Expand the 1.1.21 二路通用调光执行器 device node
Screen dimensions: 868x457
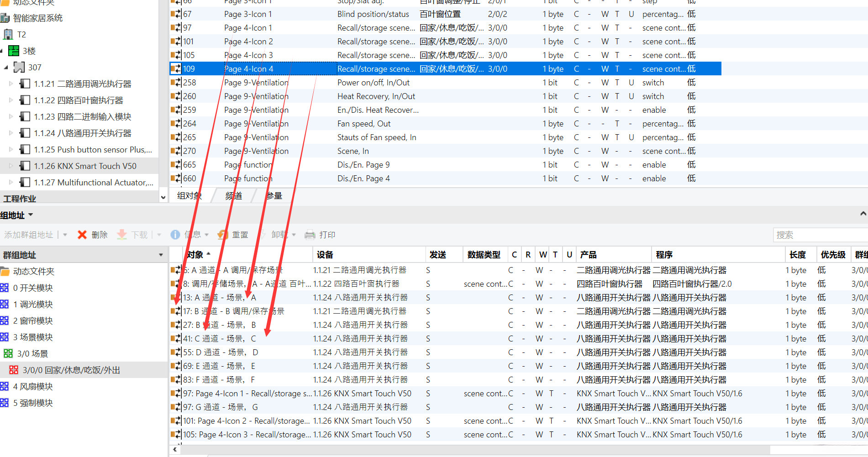point(11,84)
